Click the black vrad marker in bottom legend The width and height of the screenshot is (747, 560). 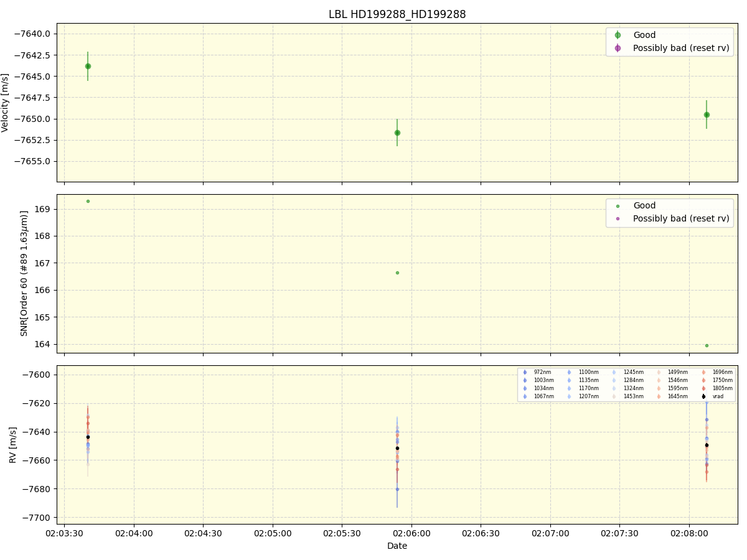pos(703,396)
